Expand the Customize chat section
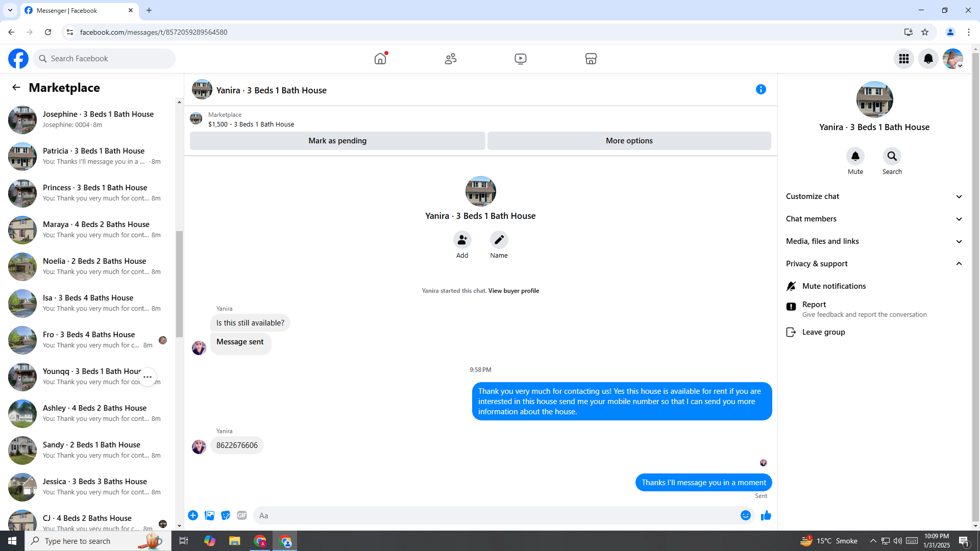This screenshot has width=980, height=551. (x=874, y=196)
